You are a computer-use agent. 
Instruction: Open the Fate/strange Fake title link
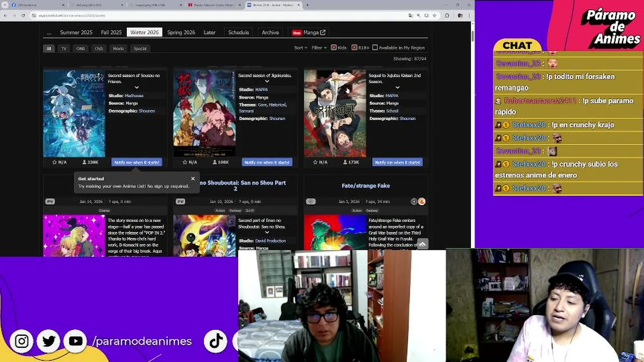366,186
